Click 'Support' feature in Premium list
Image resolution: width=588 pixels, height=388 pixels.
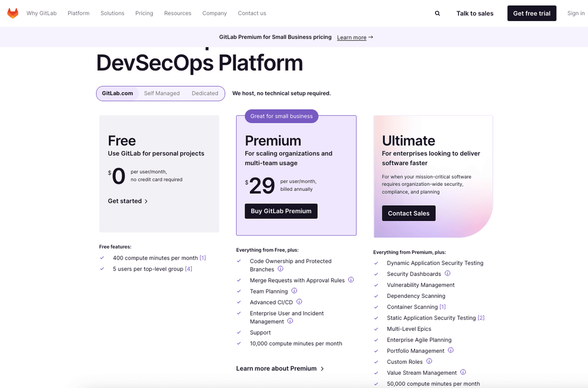click(260, 332)
